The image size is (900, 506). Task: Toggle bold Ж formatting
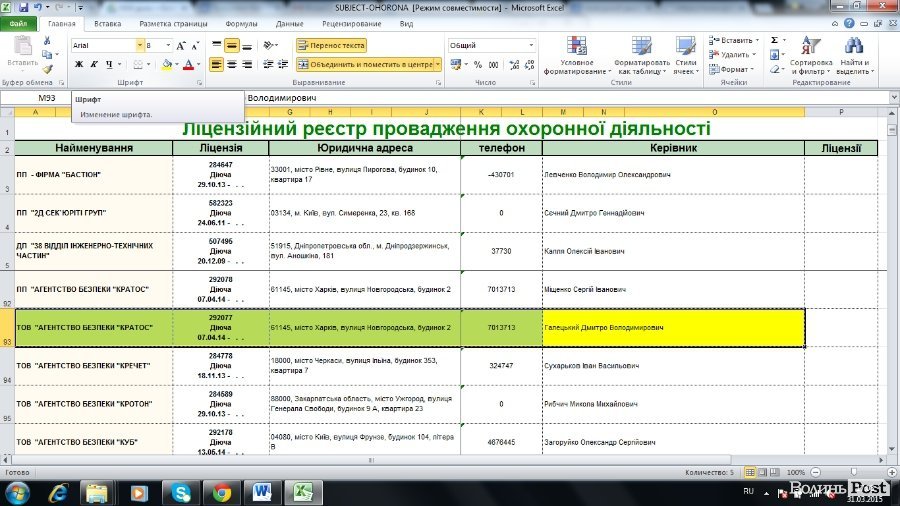click(x=78, y=65)
